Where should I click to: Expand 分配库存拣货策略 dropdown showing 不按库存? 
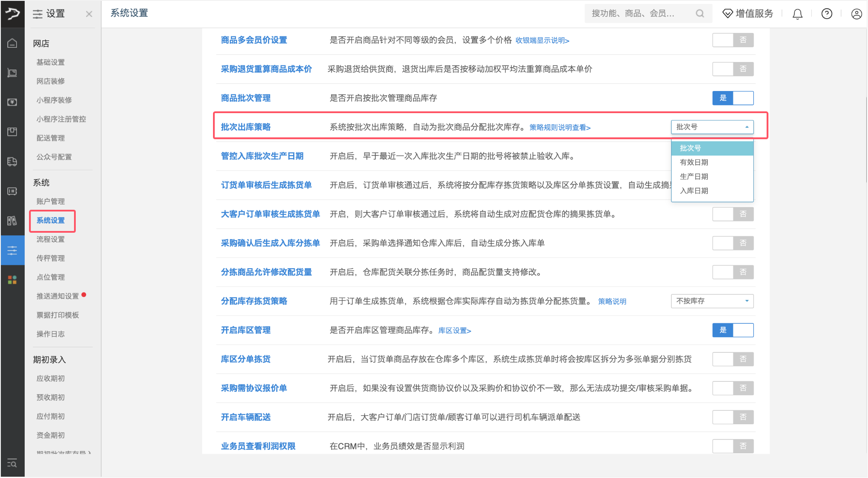[712, 301]
